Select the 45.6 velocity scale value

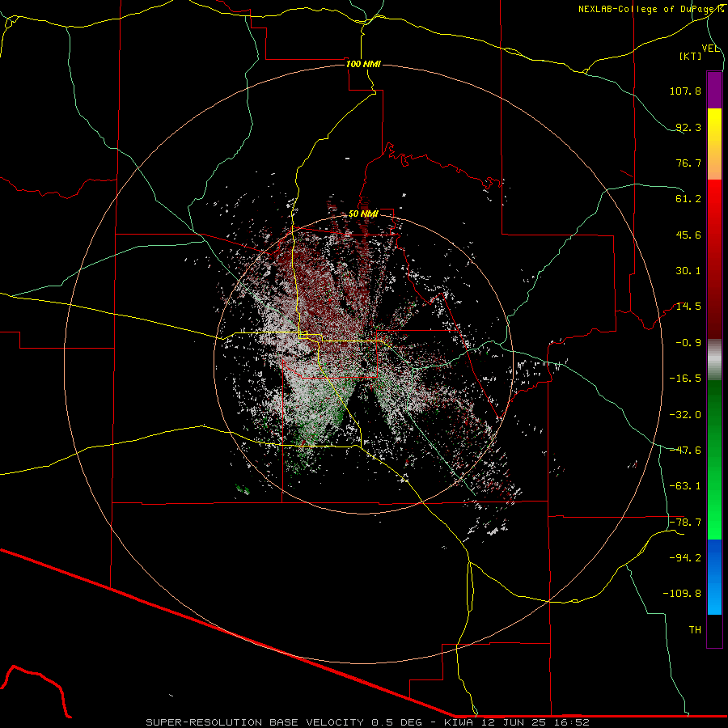coord(688,235)
